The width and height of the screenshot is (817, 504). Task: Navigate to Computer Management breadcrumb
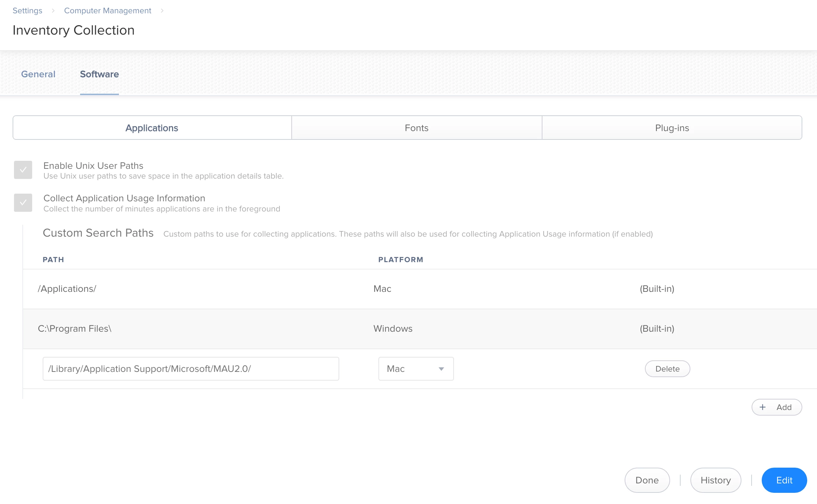tap(108, 10)
